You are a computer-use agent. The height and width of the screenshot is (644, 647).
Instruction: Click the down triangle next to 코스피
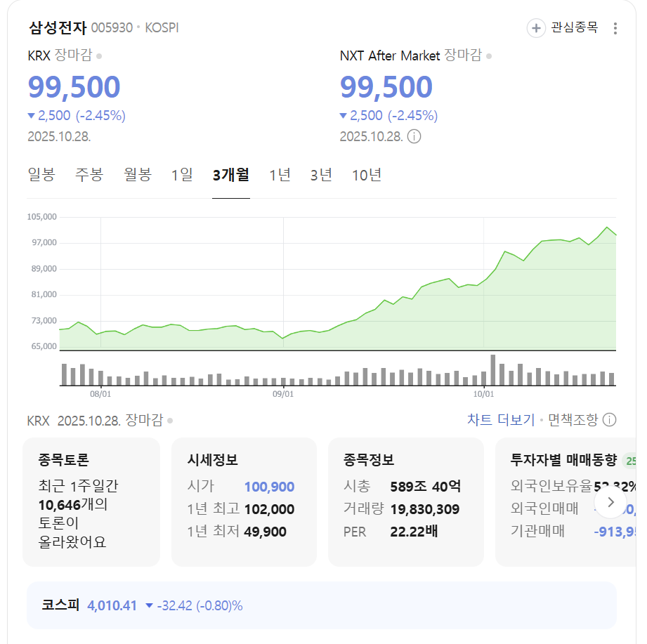coord(149,605)
